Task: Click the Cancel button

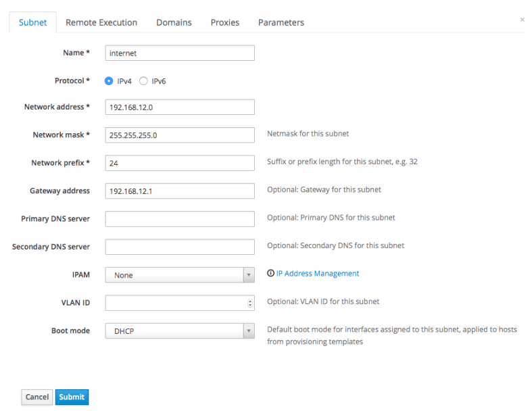Action: point(37,397)
